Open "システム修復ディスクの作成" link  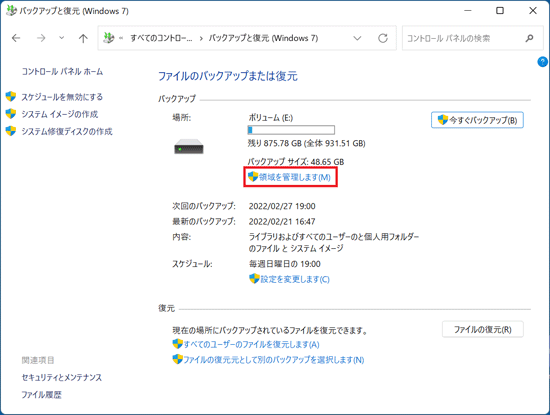pyautogui.click(x=67, y=131)
